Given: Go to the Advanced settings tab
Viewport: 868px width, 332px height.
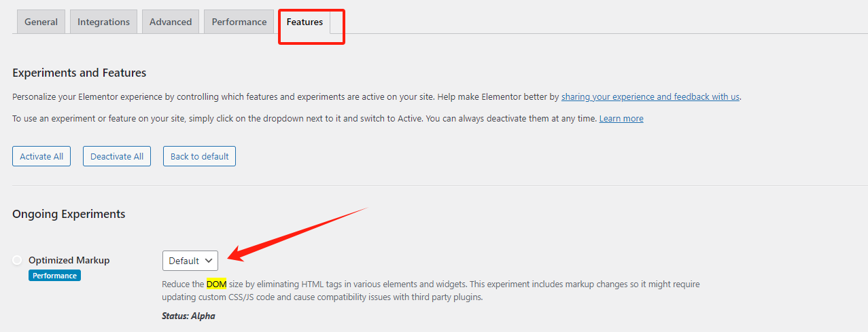Looking at the screenshot, I should (x=171, y=22).
